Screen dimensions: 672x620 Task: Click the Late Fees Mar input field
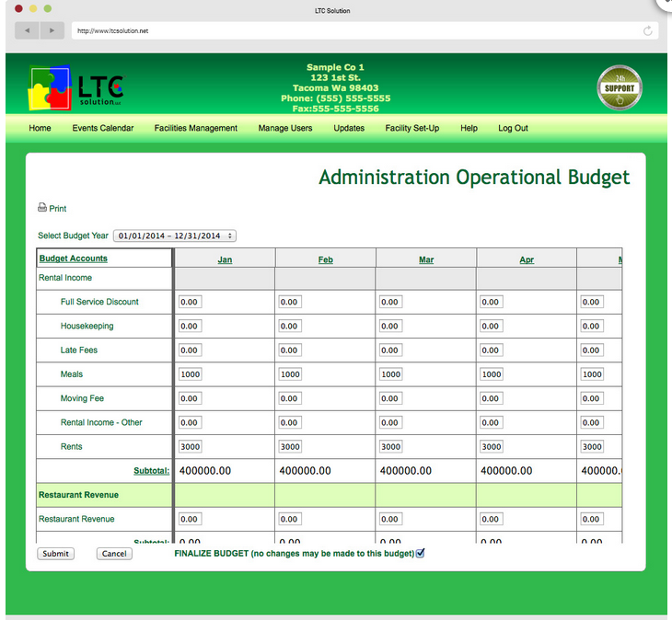pyautogui.click(x=391, y=350)
